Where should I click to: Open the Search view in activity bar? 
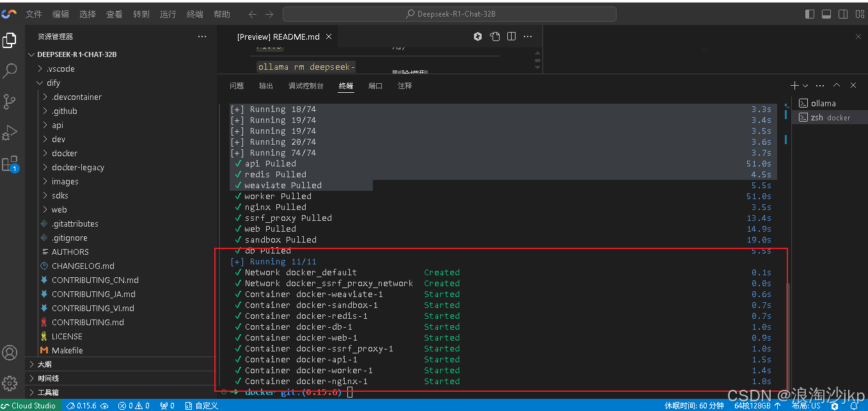coord(10,70)
